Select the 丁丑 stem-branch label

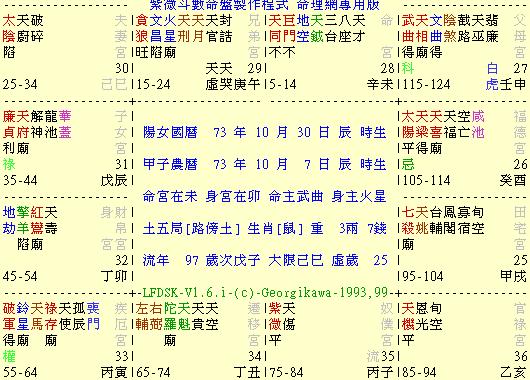(x=246, y=373)
